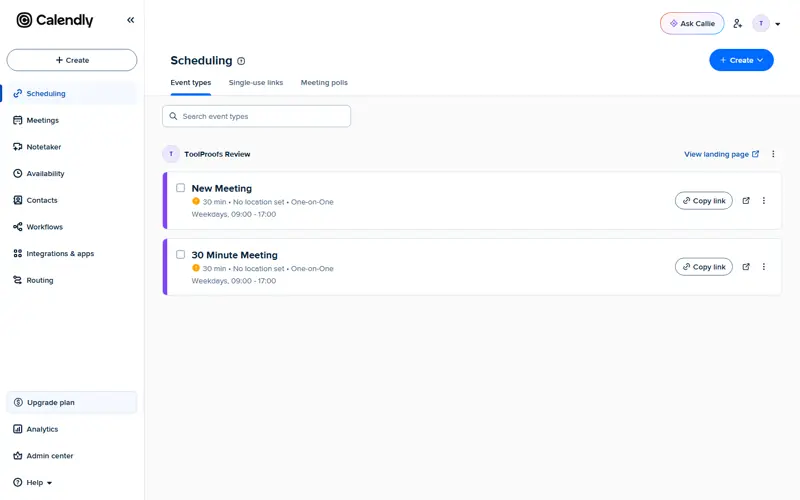Open the invite user icon in header
This screenshot has width=800, height=500.
[x=737, y=23]
